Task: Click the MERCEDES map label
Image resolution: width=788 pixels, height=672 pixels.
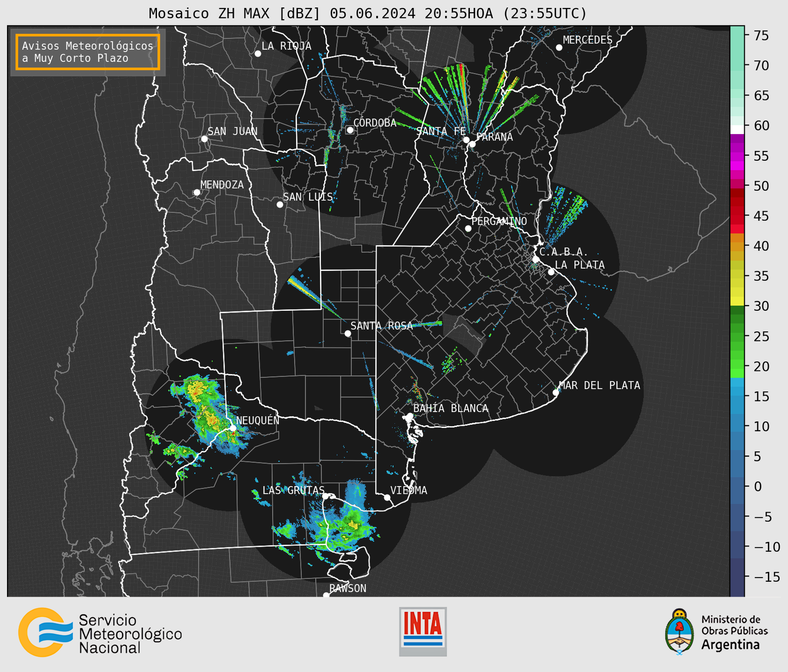Action: coord(588,40)
